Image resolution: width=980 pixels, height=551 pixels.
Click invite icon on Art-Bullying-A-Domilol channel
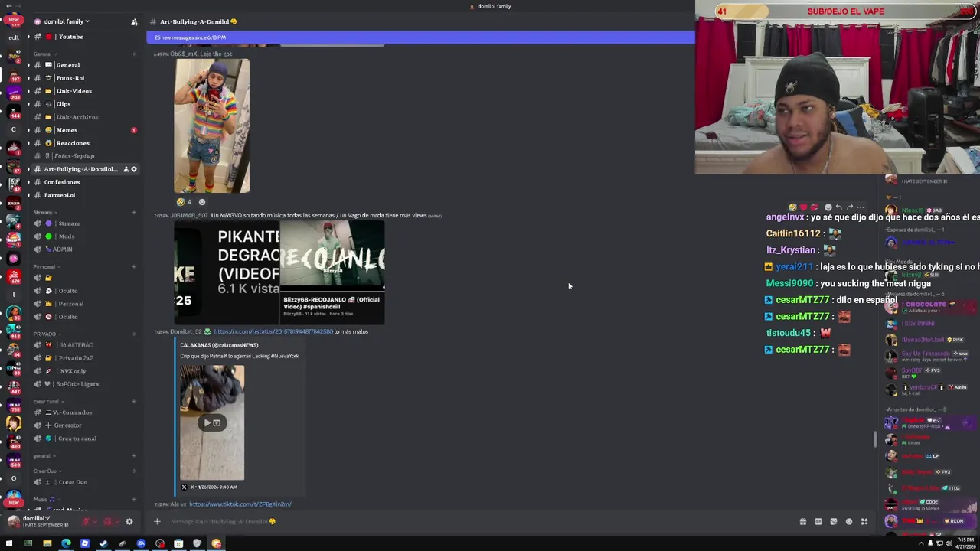tap(126, 169)
